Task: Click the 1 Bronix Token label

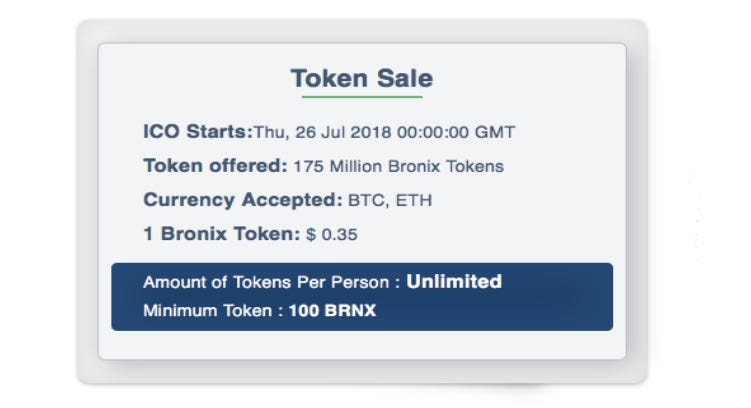Action: (x=221, y=235)
